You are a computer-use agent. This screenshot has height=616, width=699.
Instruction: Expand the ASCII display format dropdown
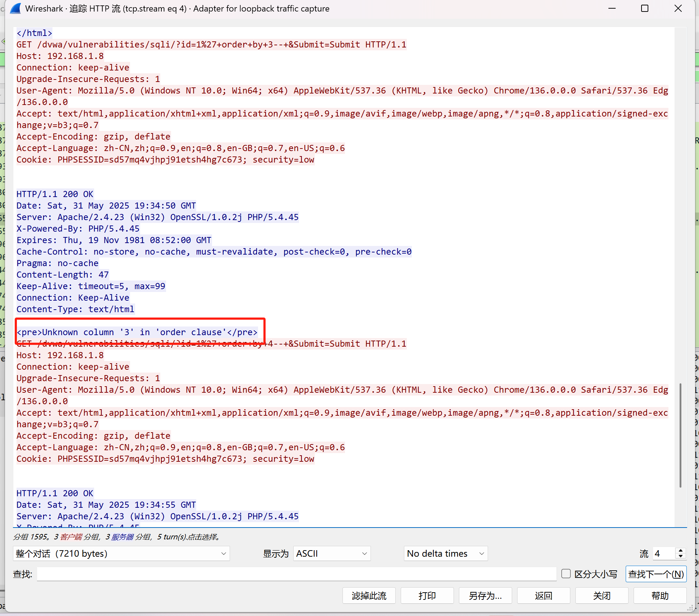[331, 553]
